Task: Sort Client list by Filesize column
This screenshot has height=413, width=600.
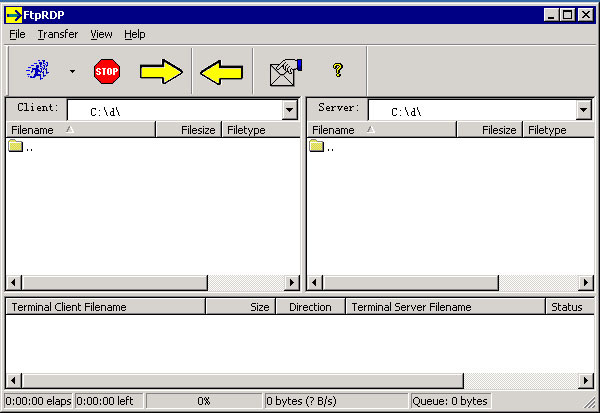Action: [189, 130]
